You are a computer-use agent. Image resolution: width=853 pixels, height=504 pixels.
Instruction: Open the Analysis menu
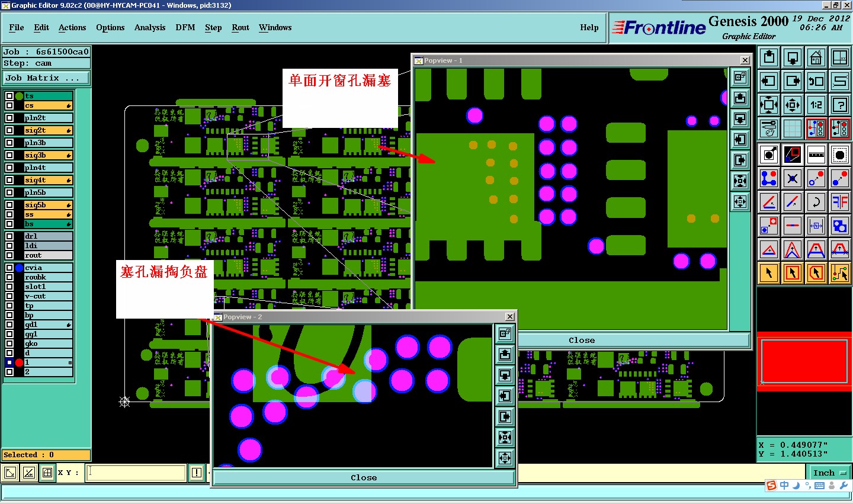[150, 27]
